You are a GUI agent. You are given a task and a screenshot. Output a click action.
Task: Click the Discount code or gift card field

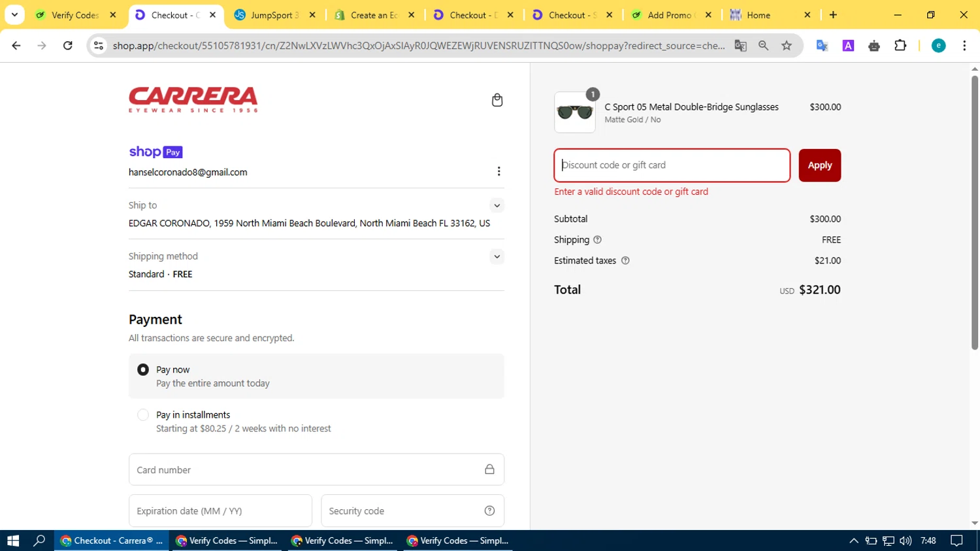click(x=672, y=165)
